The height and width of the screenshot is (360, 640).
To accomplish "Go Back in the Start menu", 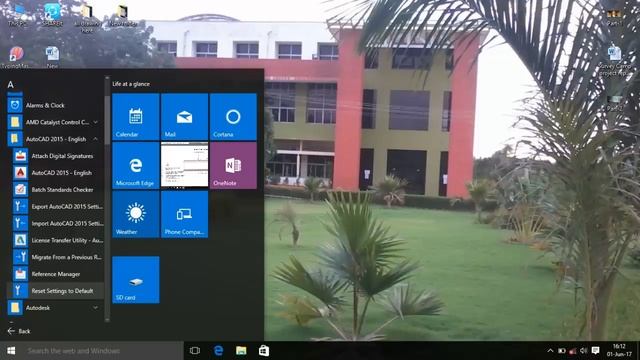I will pos(19,331).
